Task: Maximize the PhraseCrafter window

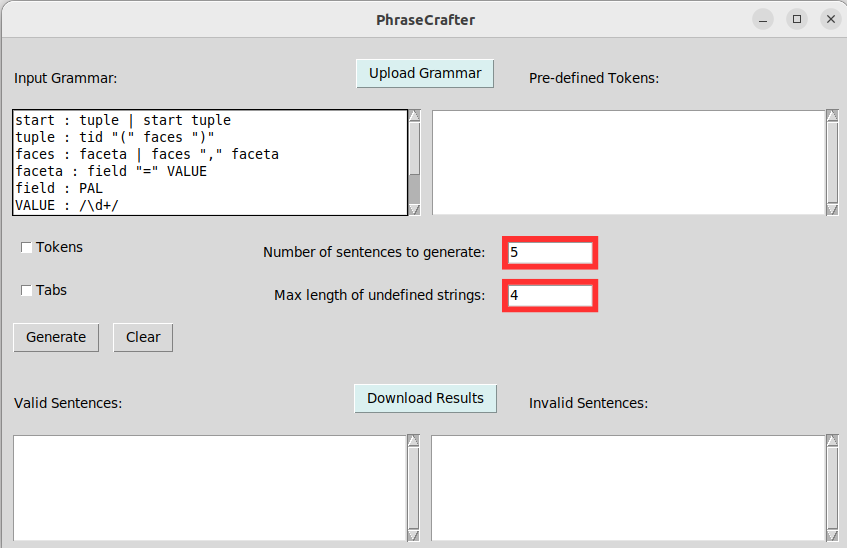Action: (797, 19)
